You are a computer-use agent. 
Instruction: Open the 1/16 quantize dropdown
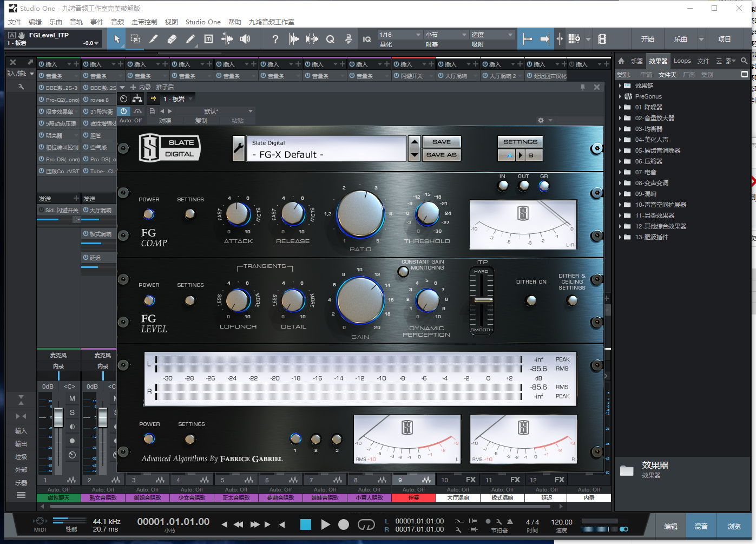click(x=399, y=35)
